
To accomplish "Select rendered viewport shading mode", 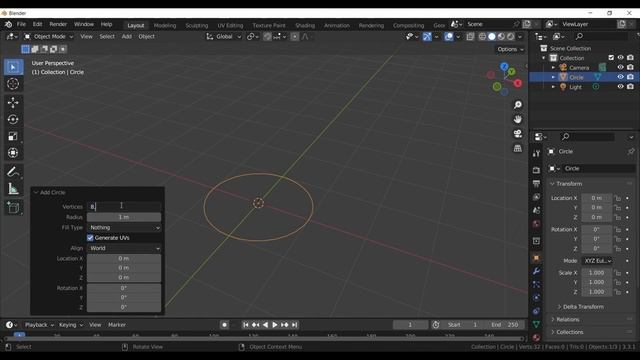I will point(511,37).
